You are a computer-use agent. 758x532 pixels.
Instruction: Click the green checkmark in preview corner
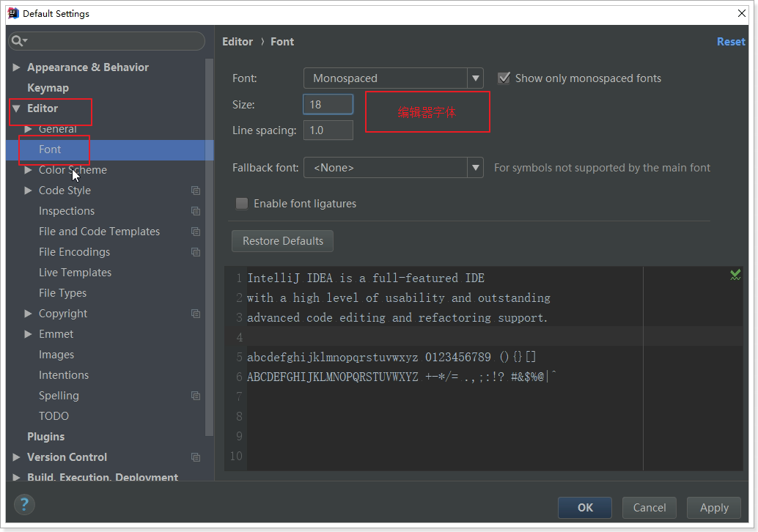(x=735, y=275)
